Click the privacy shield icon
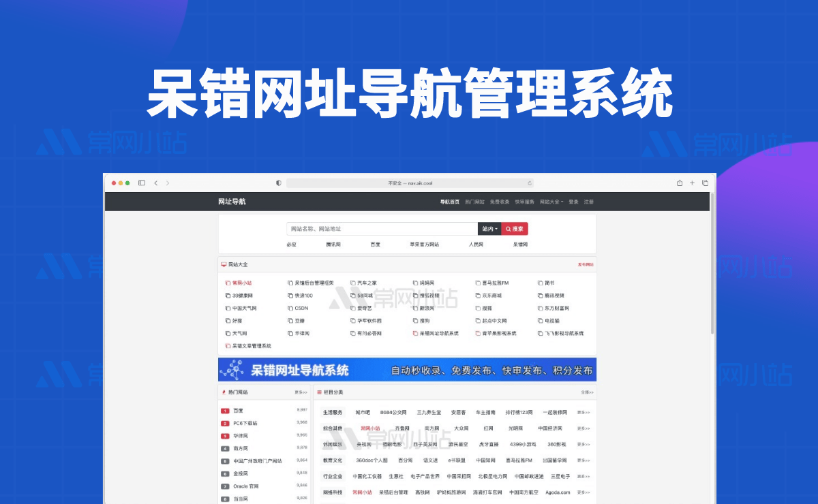 279,183
